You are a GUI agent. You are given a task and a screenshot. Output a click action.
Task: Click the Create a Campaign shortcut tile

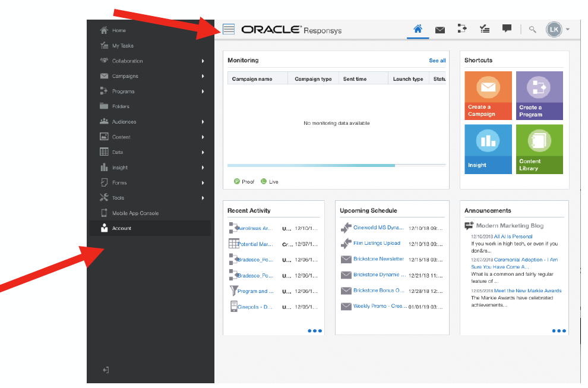[x=488, y=96]
